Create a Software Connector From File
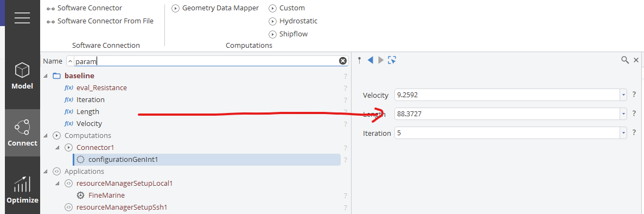Viewport: 644px width, 214px height. tap(100, 21)
